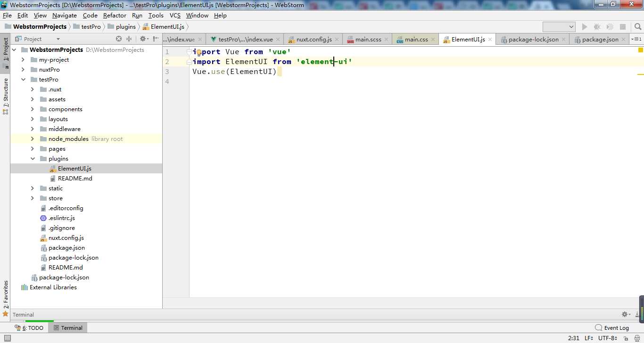The image size is (644, 343).
Task: Click the Stop square icon in toolbar
Action: click(x=623, y=27)
